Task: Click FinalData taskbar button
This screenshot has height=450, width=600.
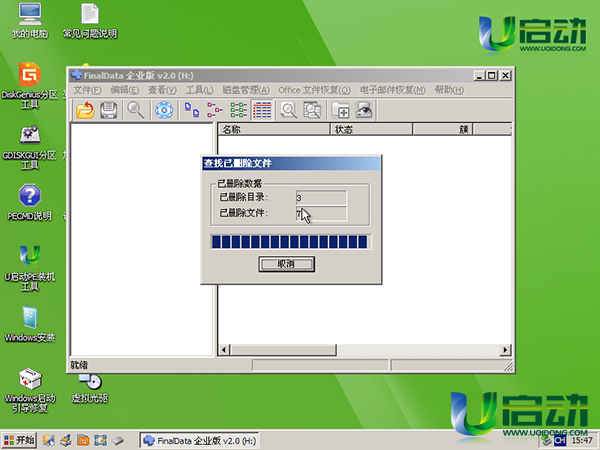Action: pos(199,441)
